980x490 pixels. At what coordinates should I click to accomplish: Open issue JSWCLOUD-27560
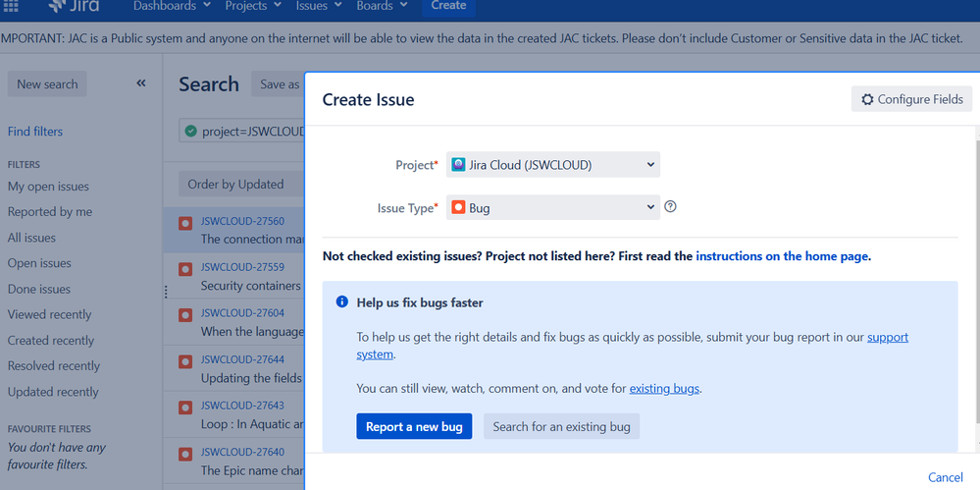click(x=242, y=221)
